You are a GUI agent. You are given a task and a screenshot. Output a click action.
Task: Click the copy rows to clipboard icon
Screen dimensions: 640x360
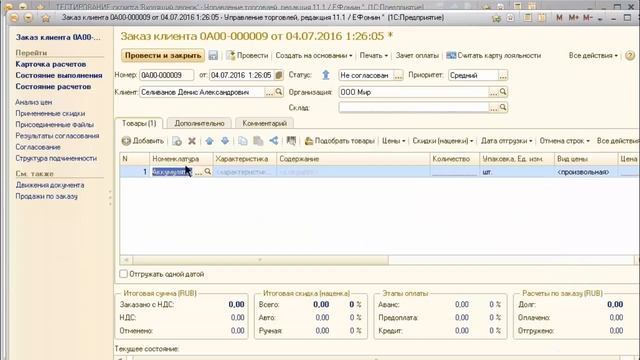tap(242, 141)
